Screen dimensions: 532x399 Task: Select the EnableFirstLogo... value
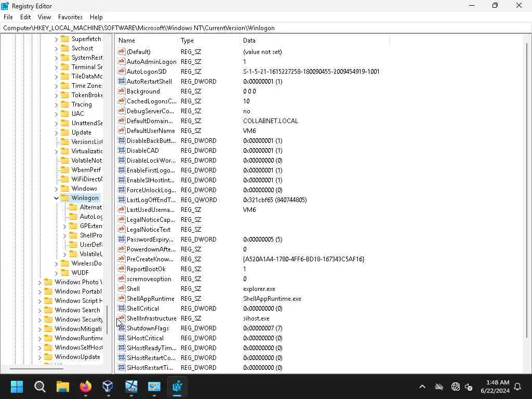pyautogui.click(x=151, y=170)
